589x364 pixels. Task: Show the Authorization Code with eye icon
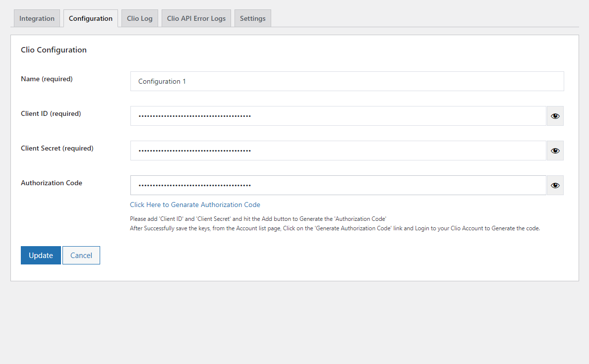(x=555, y=185)
